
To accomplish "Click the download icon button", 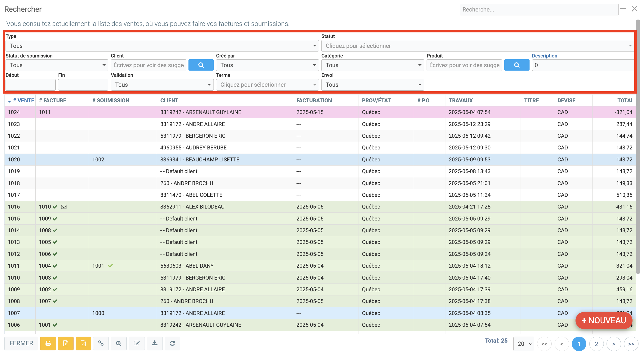I will [x=154, y=343].
